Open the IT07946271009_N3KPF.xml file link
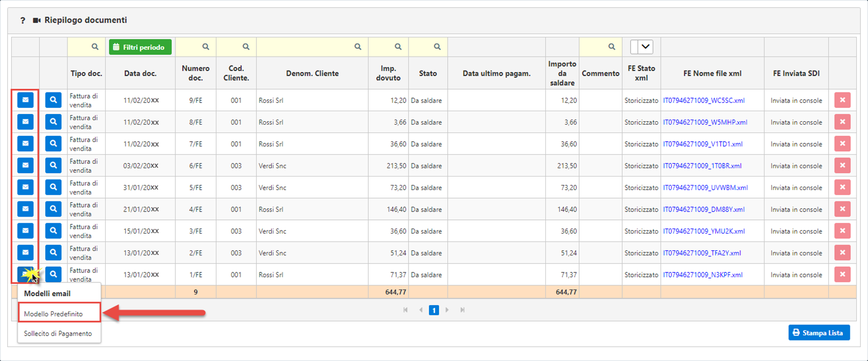Screen dimensions: 868x361 tap(702, 275)
